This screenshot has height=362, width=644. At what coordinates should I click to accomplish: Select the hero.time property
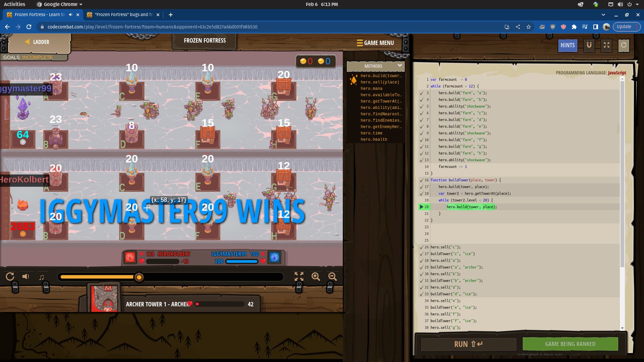(x=371, y=133)
